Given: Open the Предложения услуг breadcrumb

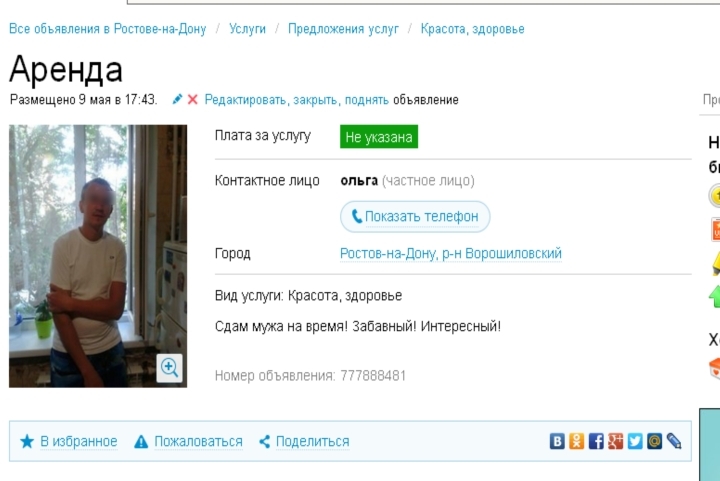Looking at the screenshot, I should [x=343, y=29].
